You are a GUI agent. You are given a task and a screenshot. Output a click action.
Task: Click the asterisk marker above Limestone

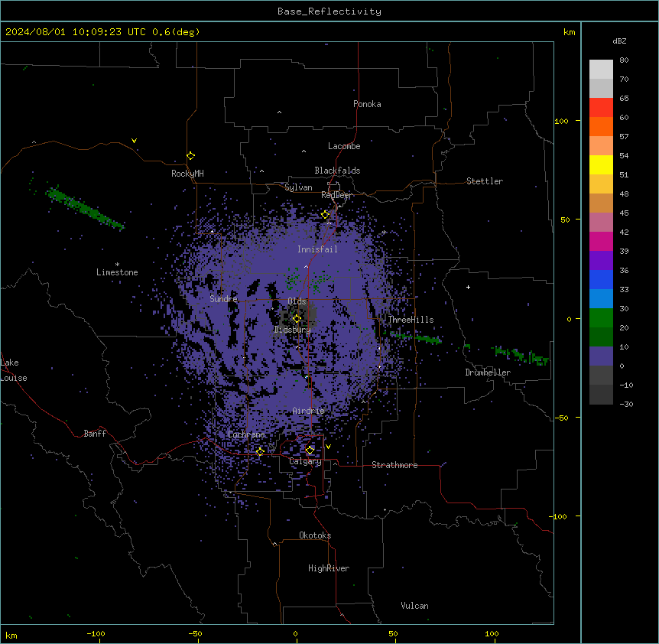pyautogui.click(x=117, y=265)
